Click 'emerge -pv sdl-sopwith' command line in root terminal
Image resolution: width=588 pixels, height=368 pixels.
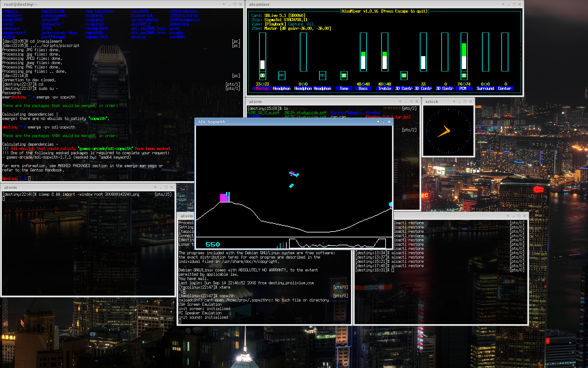[51, 127]
